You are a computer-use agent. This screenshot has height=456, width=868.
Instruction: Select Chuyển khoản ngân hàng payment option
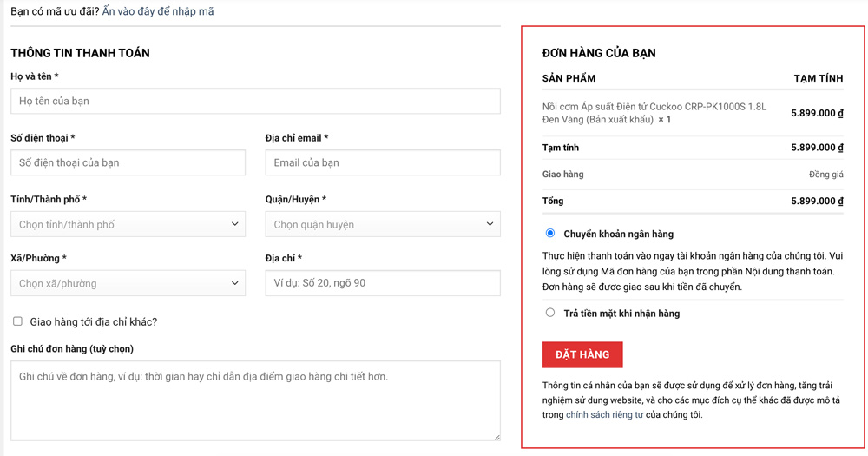click(549, 233)
